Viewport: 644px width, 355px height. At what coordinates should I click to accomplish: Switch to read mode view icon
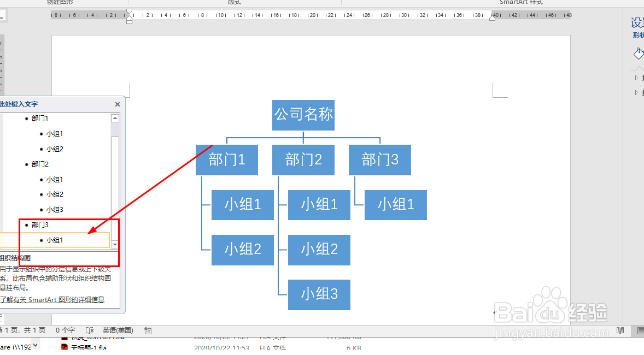tap(620, 330)
